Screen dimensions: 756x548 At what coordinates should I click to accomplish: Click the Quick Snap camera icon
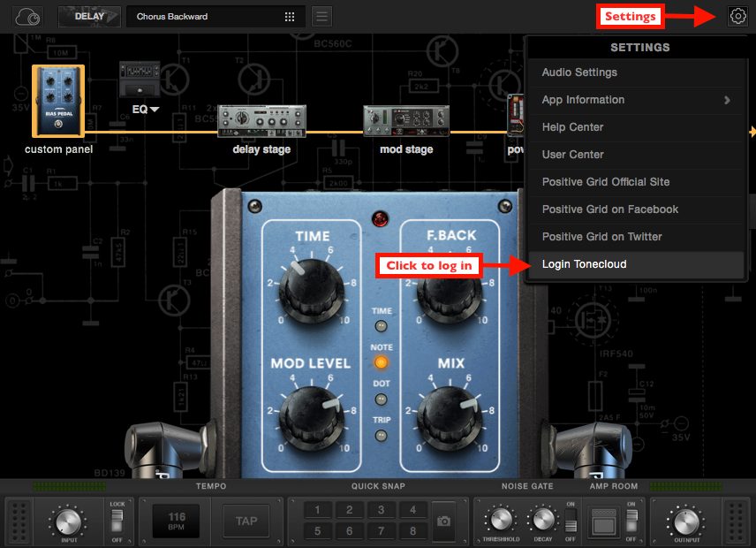pos(444,521)
